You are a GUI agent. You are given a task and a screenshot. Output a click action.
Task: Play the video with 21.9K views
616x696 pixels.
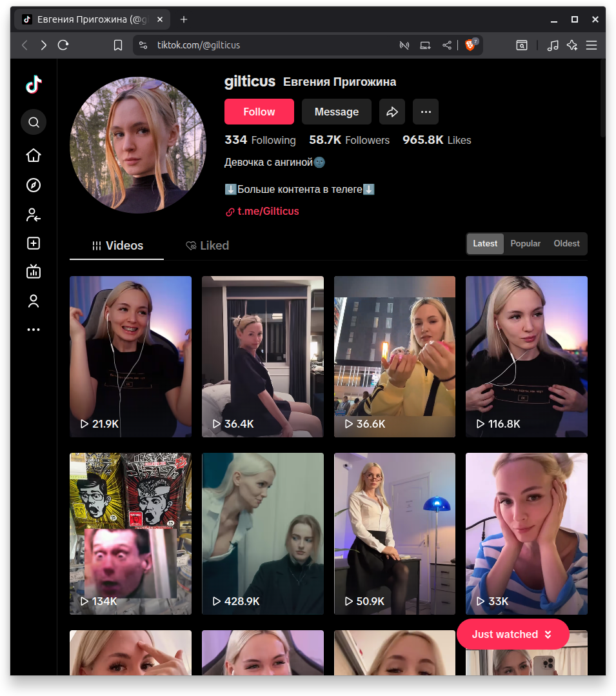(130, 357)
